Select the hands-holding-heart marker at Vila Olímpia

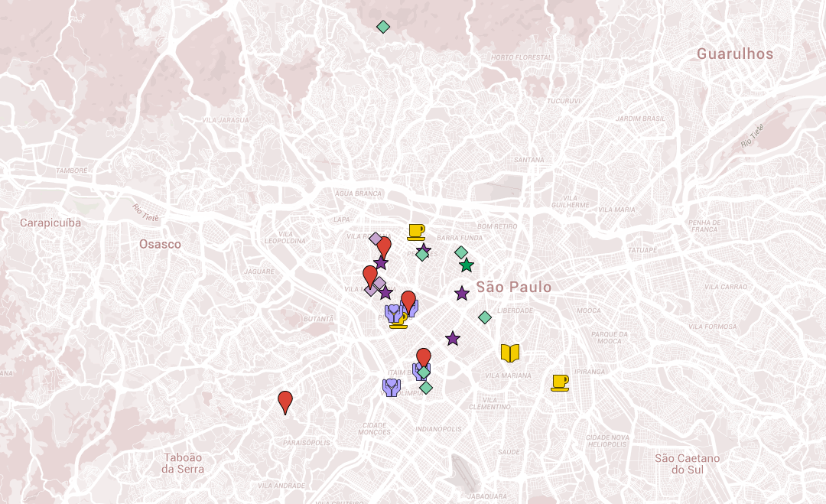392,388
